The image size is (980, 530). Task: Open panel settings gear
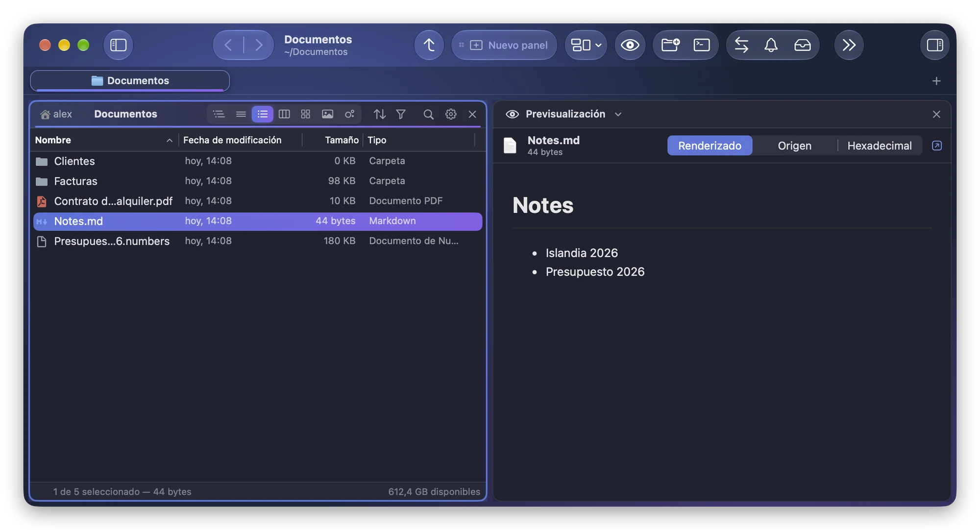[451, 114]
